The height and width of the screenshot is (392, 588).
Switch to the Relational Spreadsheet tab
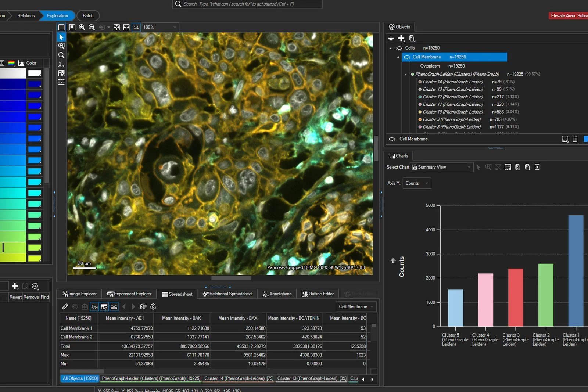pyautogui.click(x=227, y=294)
